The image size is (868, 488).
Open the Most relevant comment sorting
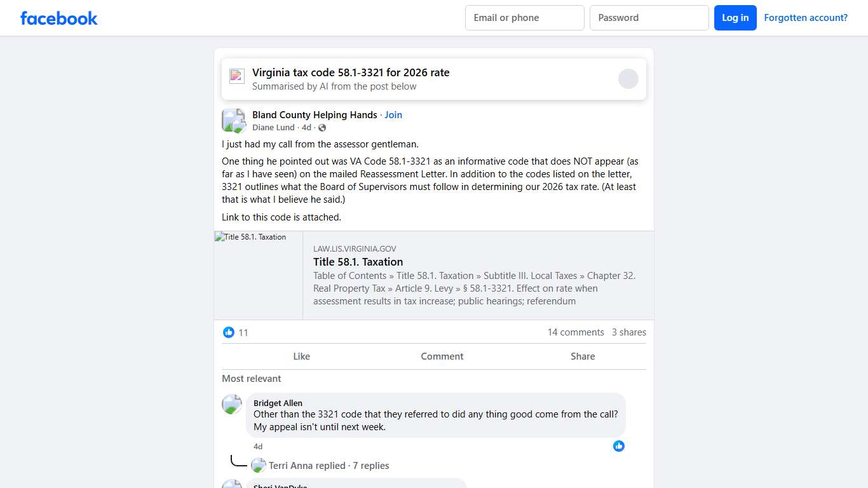pyautogui.click(x=252, y=379)
